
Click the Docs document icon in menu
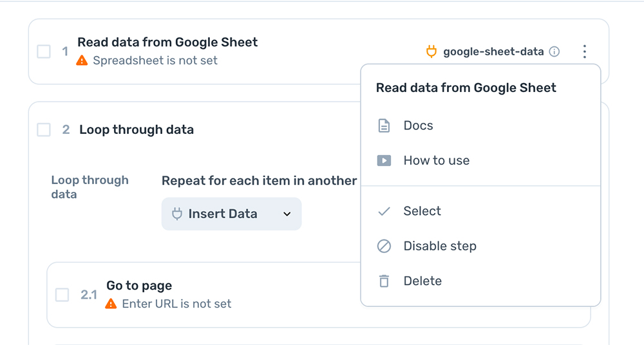(384, 126)
